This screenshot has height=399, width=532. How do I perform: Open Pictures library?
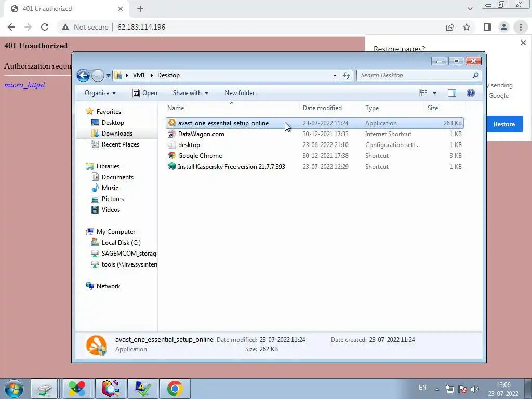tap(112, 199)
